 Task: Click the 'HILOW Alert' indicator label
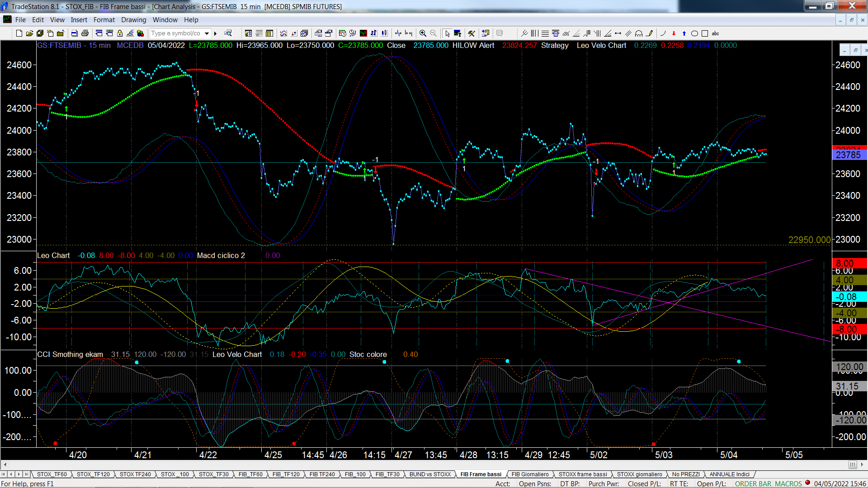click(473, 46)
